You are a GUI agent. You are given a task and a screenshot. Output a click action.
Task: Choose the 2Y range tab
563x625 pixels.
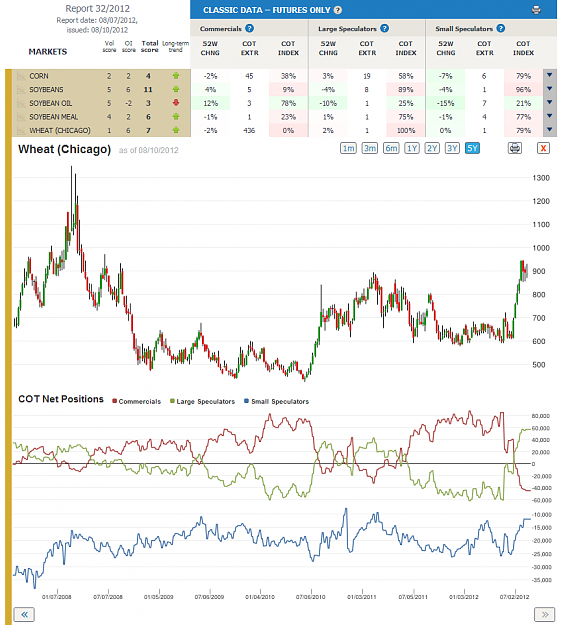coord(432,148)
